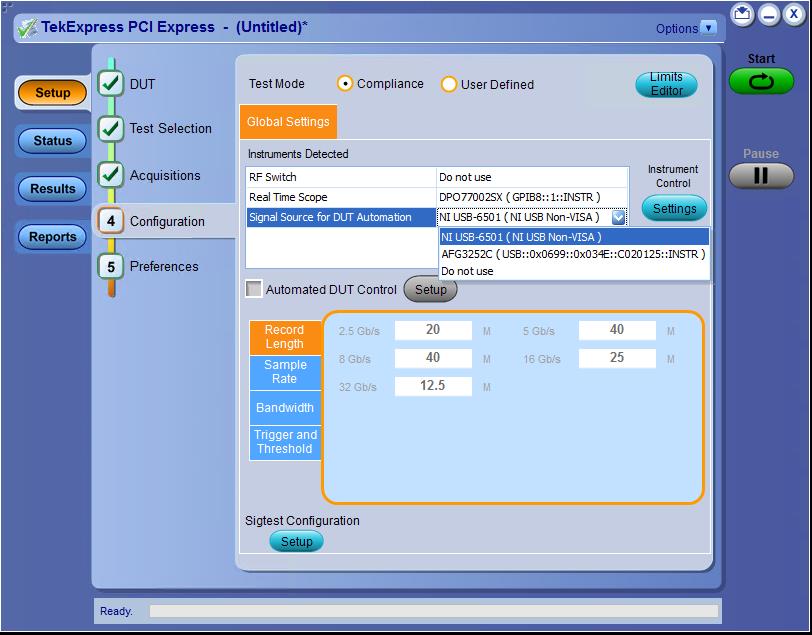Click the Acquisitions checkmark icon
This screenshot has width=812, height=635.
pyautogui.click(x=111, y=174)
